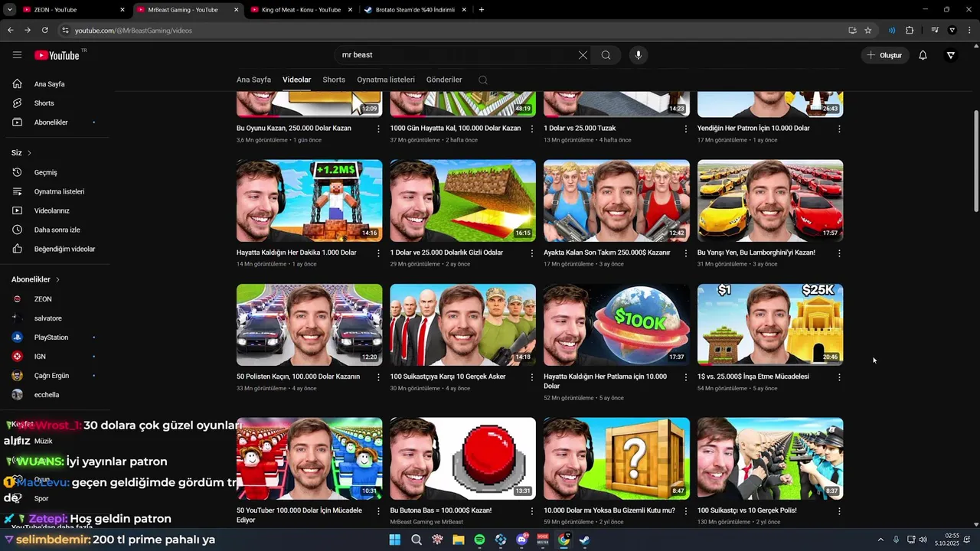Viewport: 980px width, 551px height.
Task: Open the 'Gönderiler' channel tab
Action: 444,80
